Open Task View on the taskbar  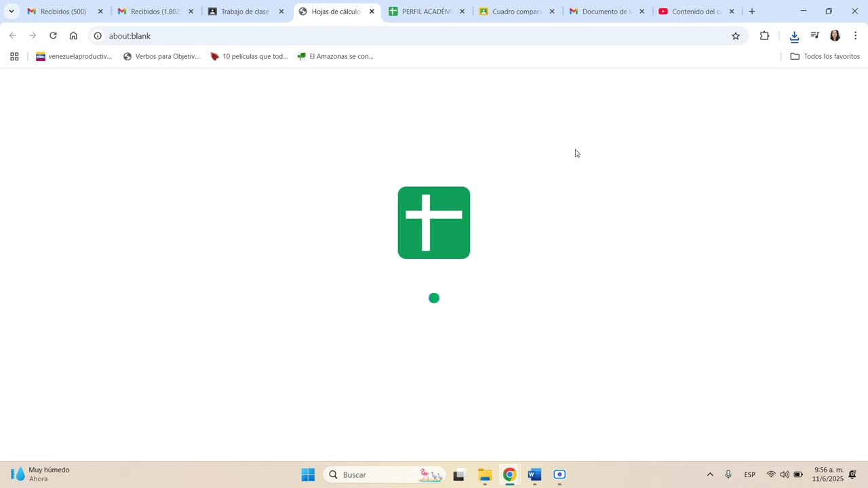pyautogui.click(x=459, y=474)
